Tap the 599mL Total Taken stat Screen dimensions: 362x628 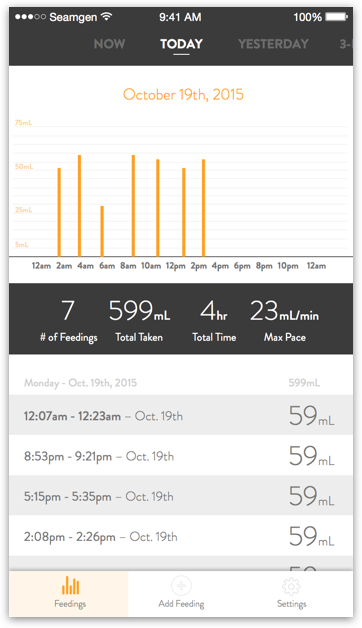point(139,320)
